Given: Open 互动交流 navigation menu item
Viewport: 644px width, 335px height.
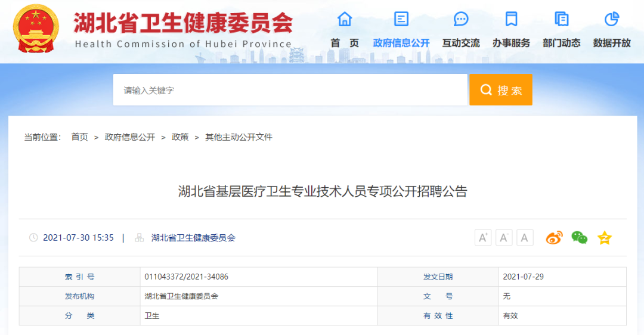Looking at the screenshot, I should pos(461,43).
